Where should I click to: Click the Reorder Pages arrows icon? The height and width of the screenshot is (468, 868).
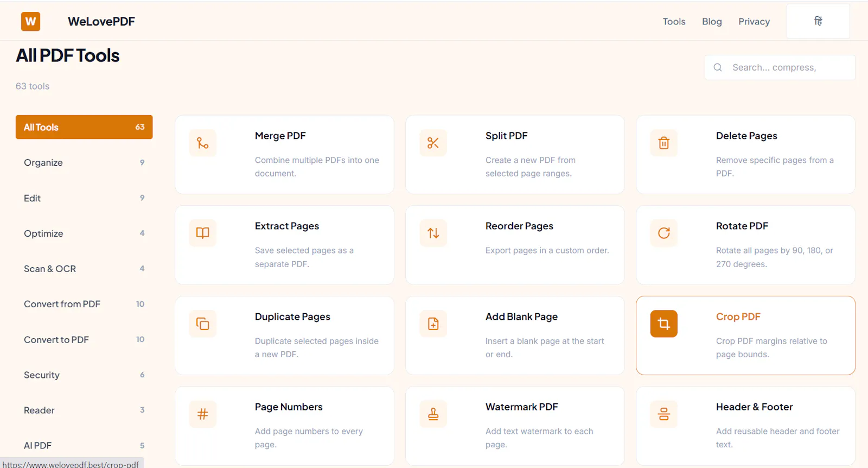pos(433,233)
